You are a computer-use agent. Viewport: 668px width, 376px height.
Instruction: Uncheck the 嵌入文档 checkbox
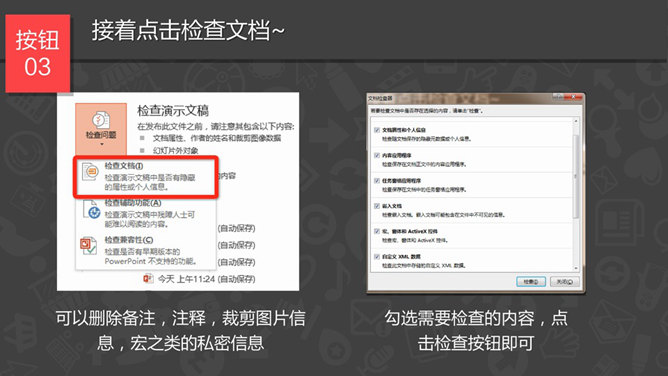click(x=377, y=206)
